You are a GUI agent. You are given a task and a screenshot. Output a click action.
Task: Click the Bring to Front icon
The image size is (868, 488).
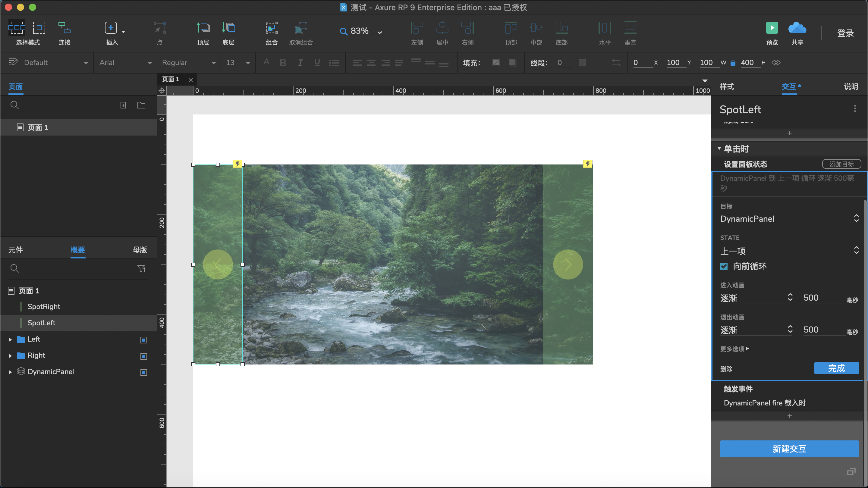tap(203, 28)
